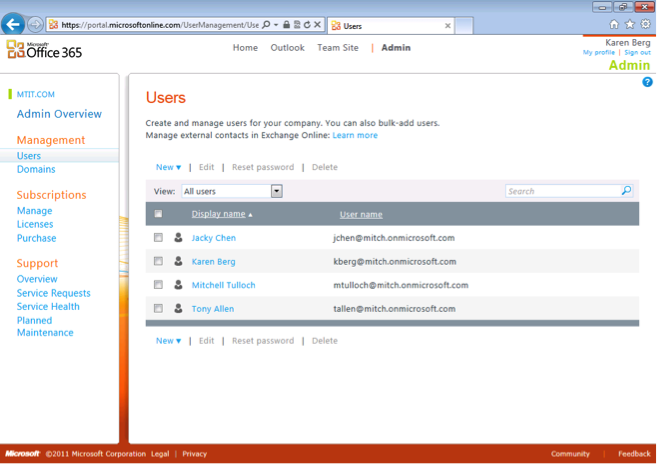Open address bar search dropdown arrow

[276, 25]
